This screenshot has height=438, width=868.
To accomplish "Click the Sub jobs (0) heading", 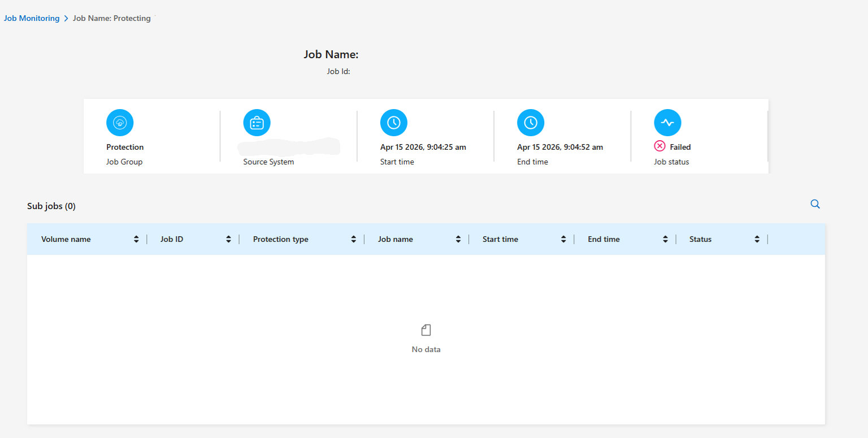I will point(51,206).
